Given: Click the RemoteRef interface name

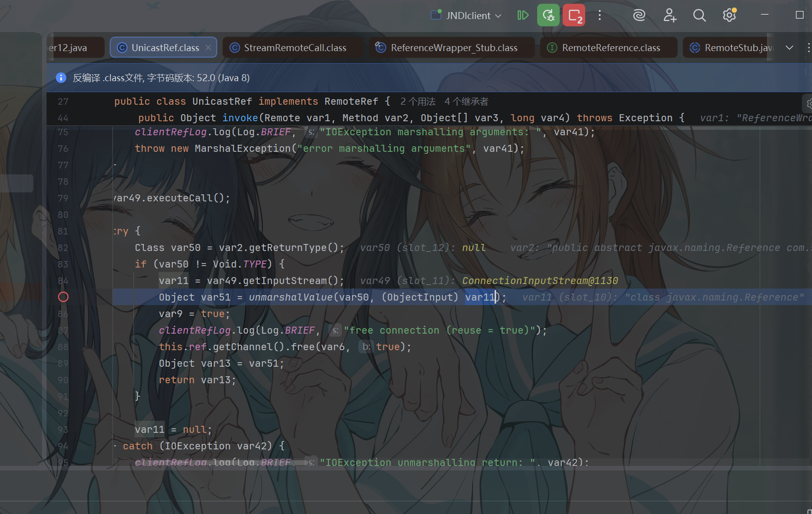Looking at the screenshot, I should tap(351, 101).
